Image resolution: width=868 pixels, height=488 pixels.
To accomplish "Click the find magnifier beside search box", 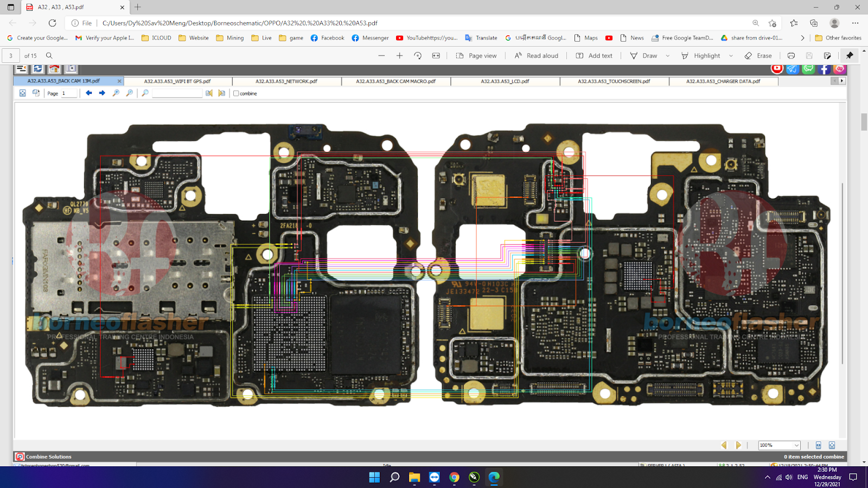I will click(145, 93).
